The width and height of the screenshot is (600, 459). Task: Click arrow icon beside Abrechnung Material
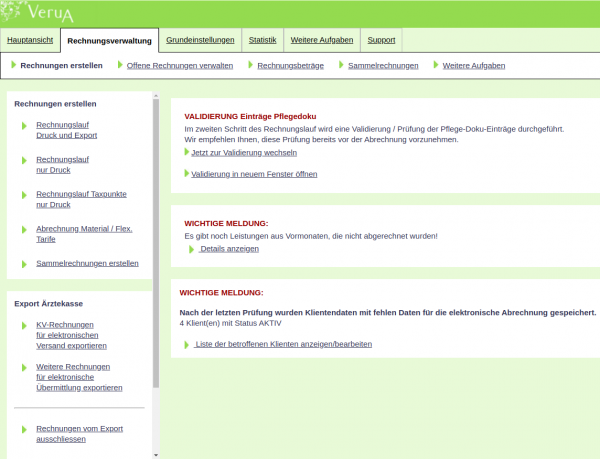pos(24,230)
